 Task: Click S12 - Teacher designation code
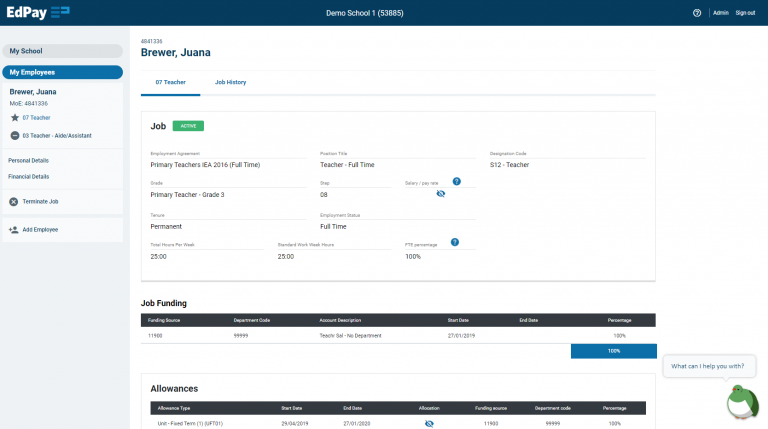click(x=509, y=165)
